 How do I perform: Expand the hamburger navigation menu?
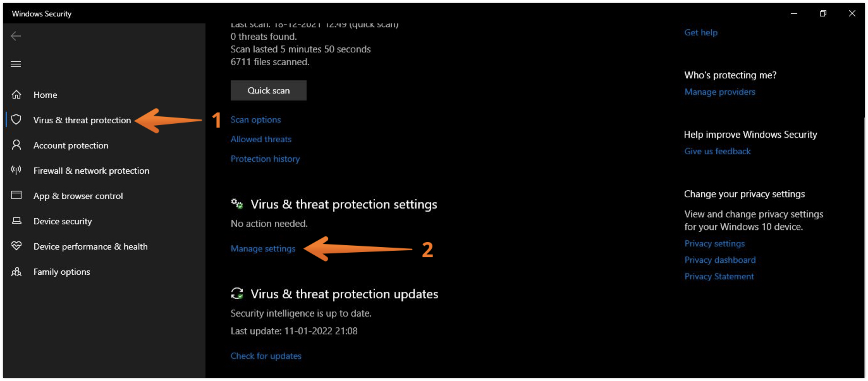[x=16, y=64]
